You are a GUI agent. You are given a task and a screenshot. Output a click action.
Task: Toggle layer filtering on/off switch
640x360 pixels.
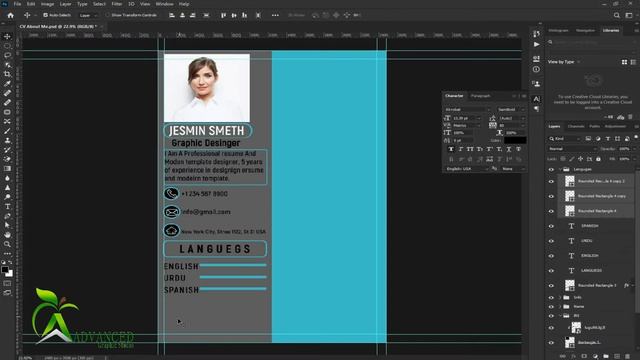click(x=636, y=138)
